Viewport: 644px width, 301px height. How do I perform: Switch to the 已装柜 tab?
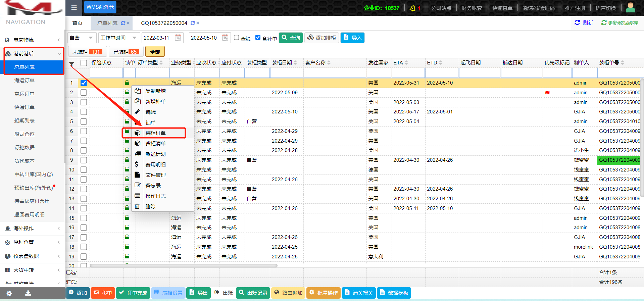coord(126,52)
